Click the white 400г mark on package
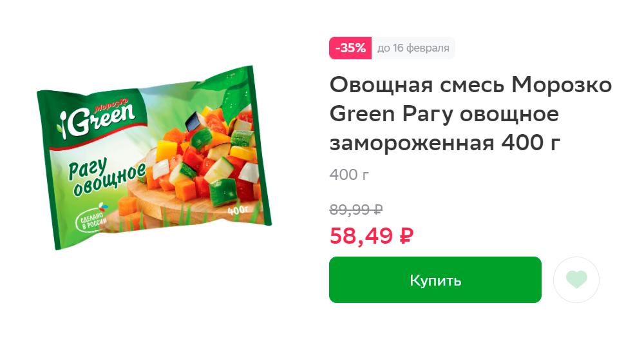 click(x=238, y=210)
